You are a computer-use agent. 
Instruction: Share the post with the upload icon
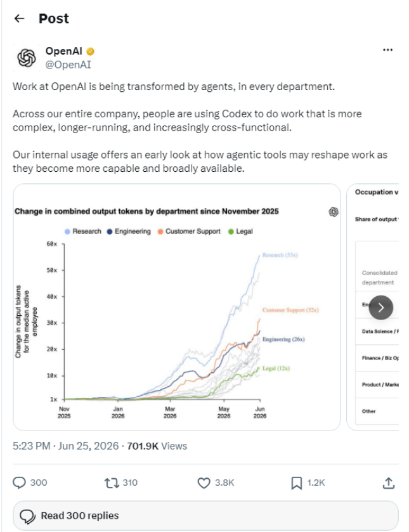389,483
